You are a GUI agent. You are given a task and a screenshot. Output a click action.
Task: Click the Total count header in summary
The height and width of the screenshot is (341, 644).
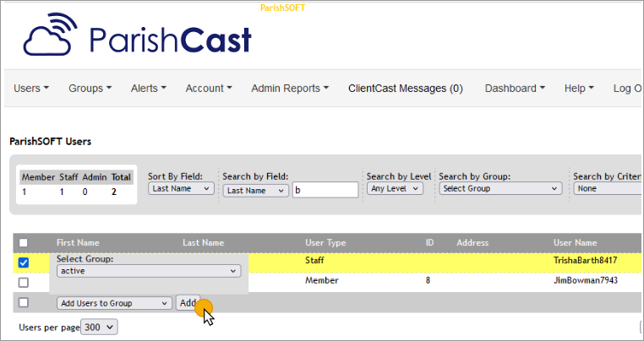click(121, 177)
